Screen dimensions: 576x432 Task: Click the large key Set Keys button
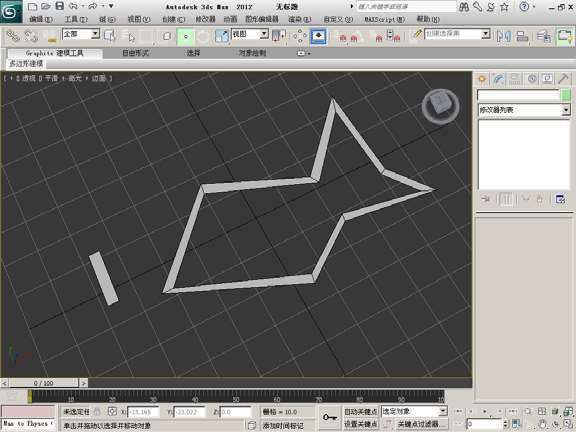330,417
